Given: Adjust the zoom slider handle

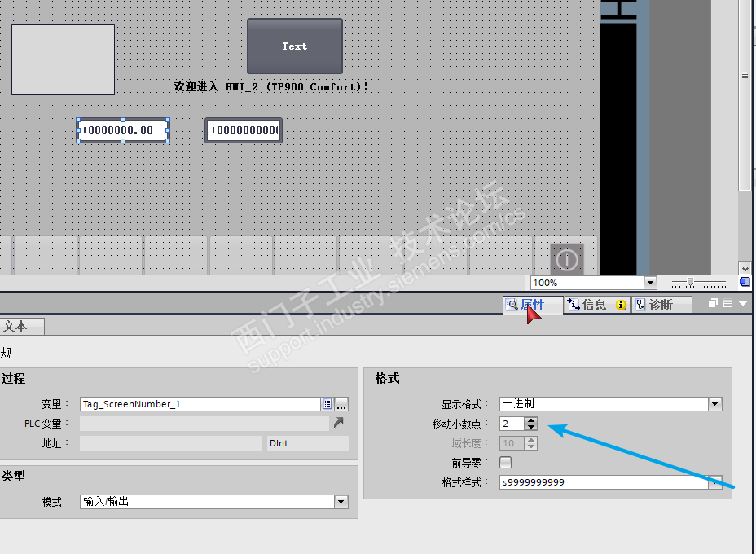Looking at the screenshot, I should tap(691, 282).
